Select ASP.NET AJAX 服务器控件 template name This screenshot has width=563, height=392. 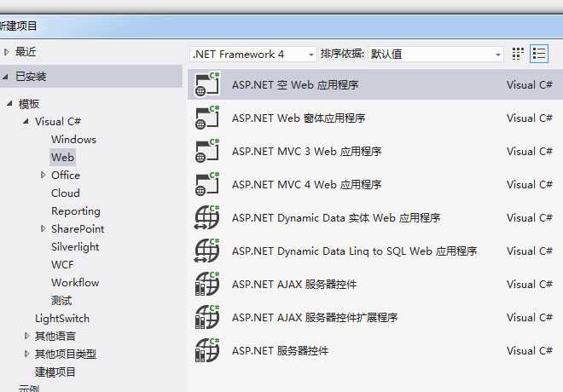pyautogui.click(x=294, y=284)
